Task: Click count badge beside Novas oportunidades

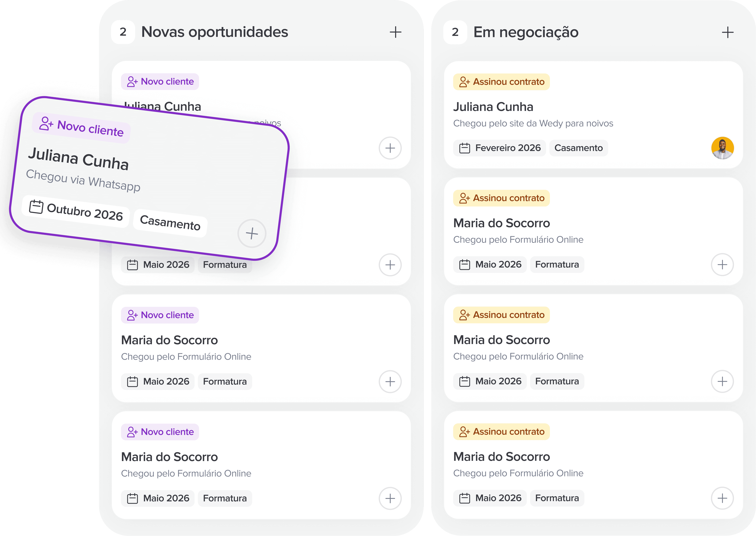Action: pos(123,32)
